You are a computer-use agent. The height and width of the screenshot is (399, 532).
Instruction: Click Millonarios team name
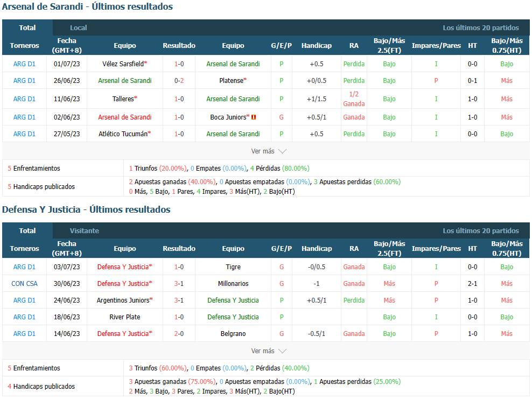coord(233,284)
